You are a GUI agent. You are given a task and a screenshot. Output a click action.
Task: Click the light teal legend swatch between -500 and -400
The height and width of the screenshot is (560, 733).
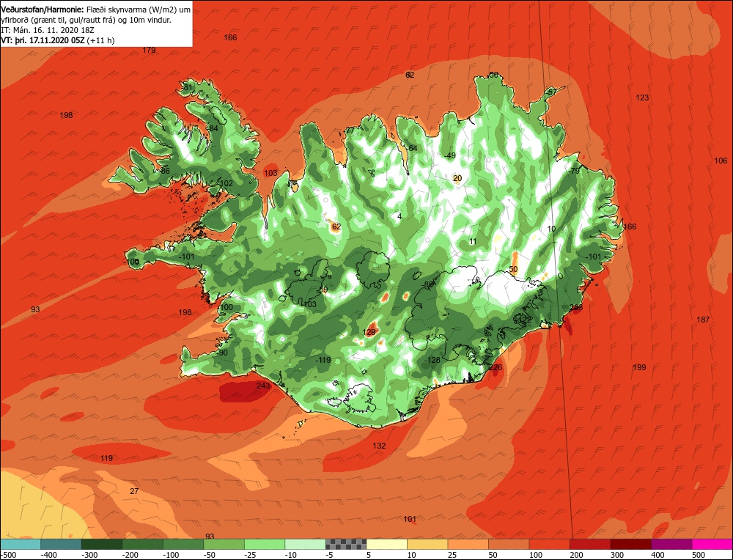coord(20,544)
